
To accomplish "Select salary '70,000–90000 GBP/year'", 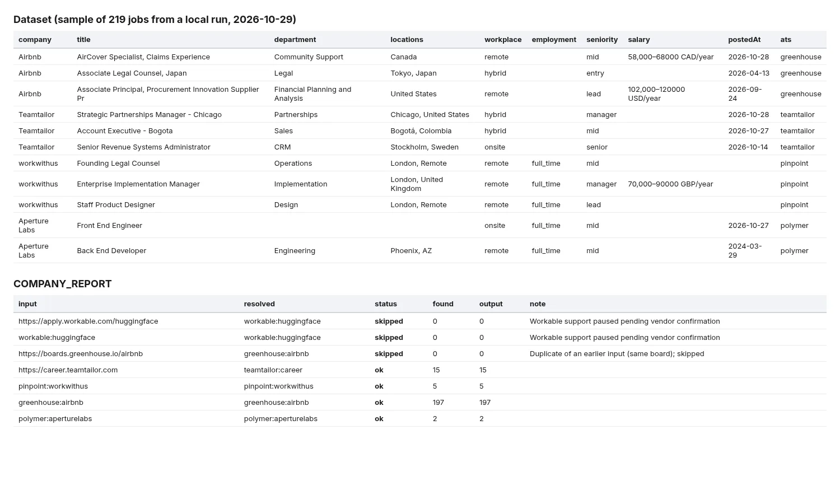I will pos(670,184).
